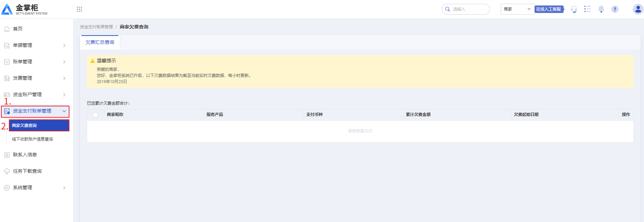Open the user avatar profile icon
The height and width of the screenshot is (222, 644).
click(x=638, y=9)
